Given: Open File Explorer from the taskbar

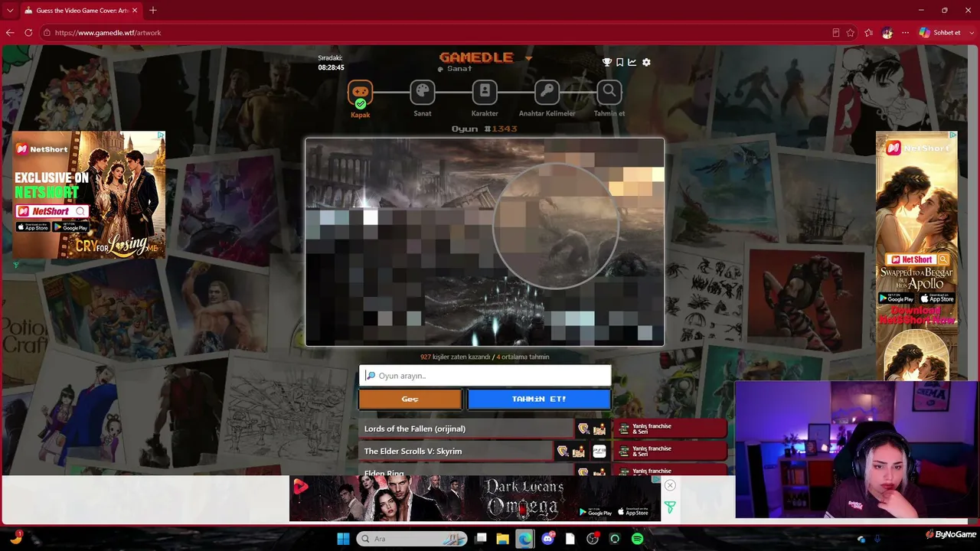Looking at the screenshot, I should [503, 539].
